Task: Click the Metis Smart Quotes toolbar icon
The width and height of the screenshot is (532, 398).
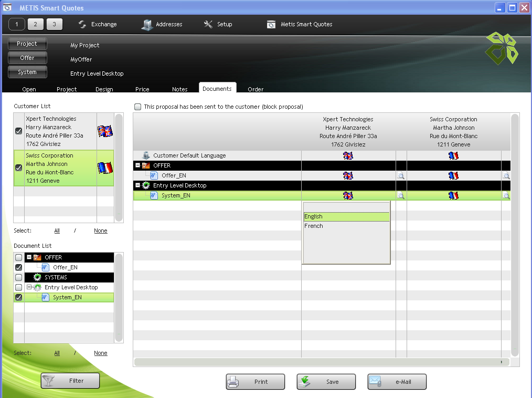Action: pos(271,25)
